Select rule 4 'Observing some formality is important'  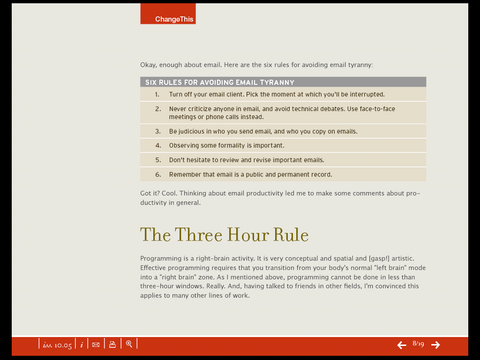[x=283, y=146]
